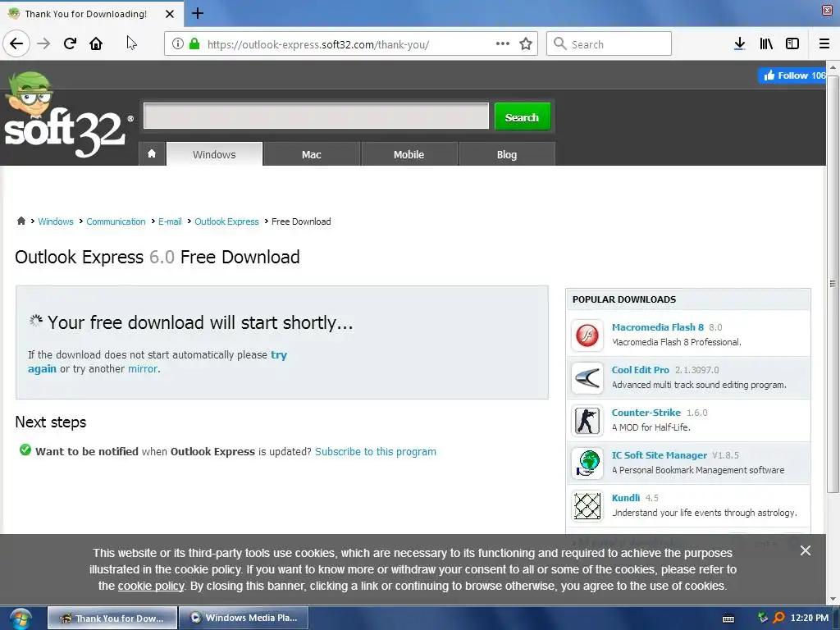Open the Library bookshelf icon

point(766,44)
